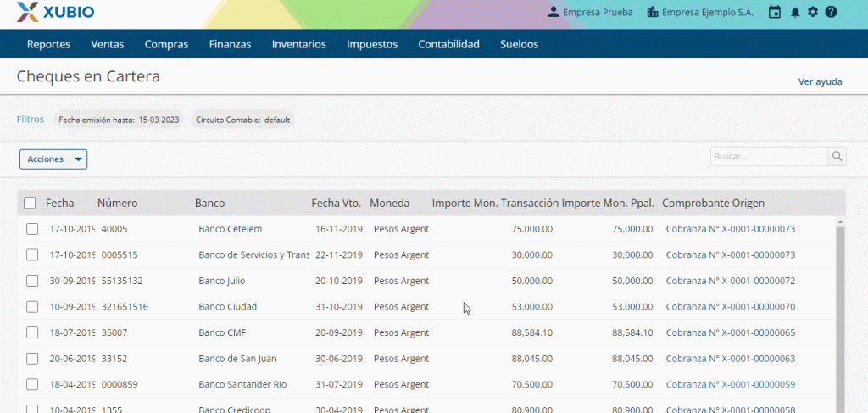This screenshot has width=868, height=413.
Task: Click the Filtros link
Action: (31, 119)
